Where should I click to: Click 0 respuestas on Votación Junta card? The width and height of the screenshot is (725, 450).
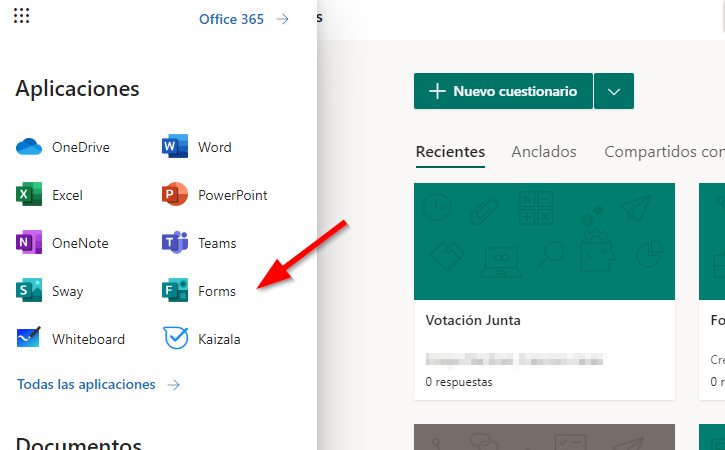tap(459, 382)
